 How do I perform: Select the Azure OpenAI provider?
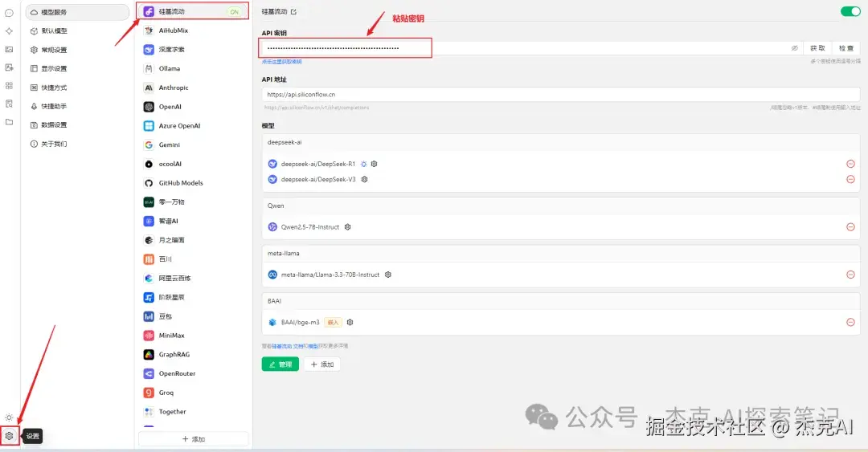coord(193,125)
